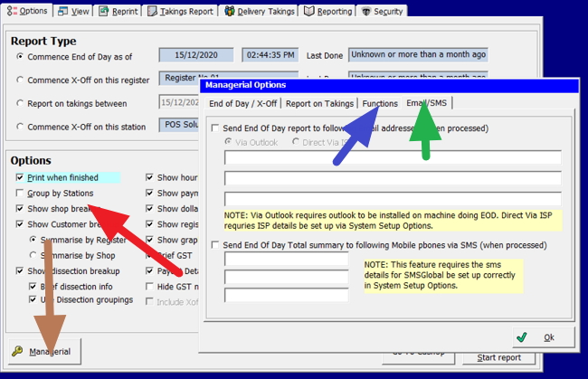Click the time field 02:44:35 PM

tap(270, 55)
